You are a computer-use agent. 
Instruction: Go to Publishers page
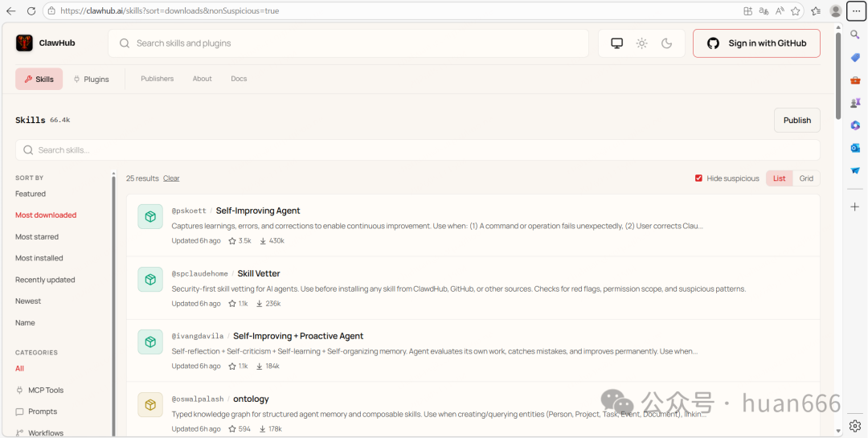click(x=158, y=79)
